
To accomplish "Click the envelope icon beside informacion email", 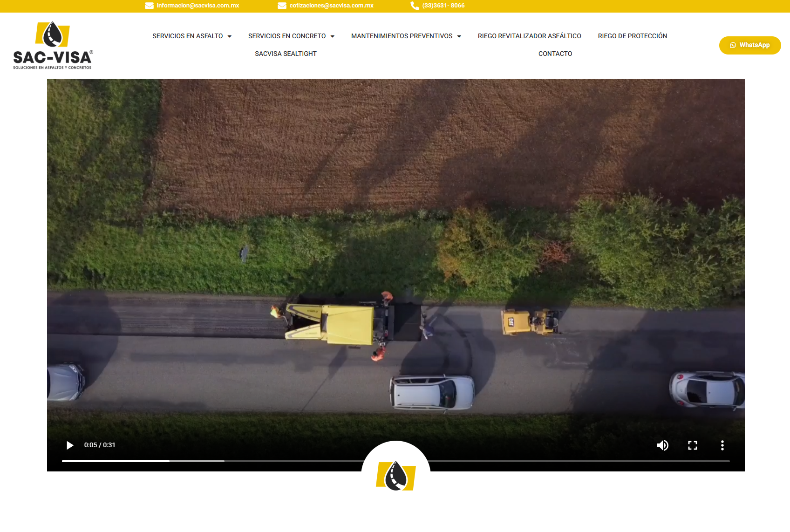I will 149,6.
